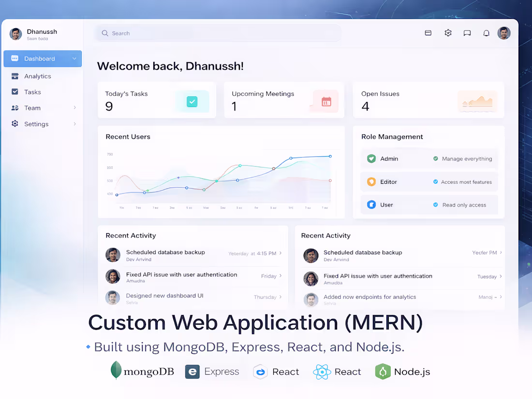
Task: Check notifications via the bell icon
Action: [486, 33]
